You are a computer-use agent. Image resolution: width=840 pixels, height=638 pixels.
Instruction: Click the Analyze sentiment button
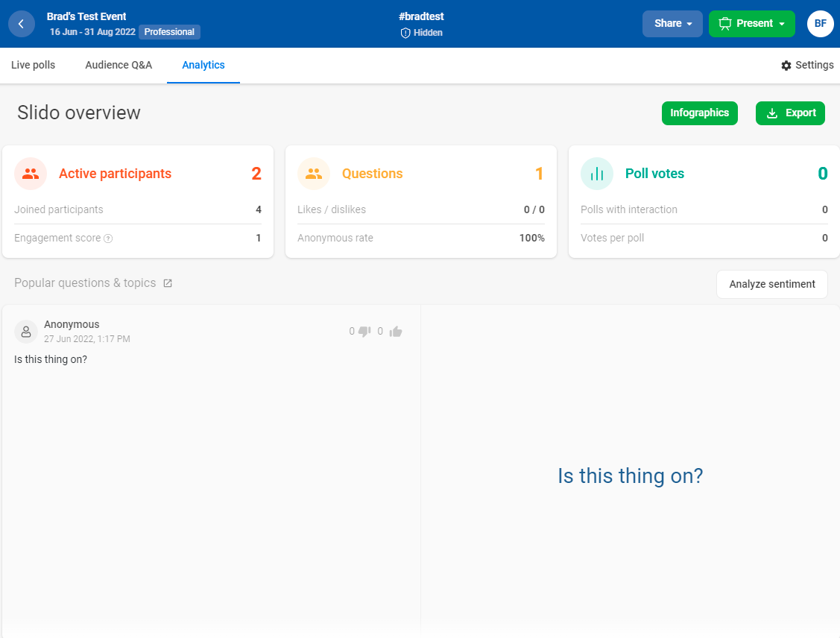click(771, 284)
